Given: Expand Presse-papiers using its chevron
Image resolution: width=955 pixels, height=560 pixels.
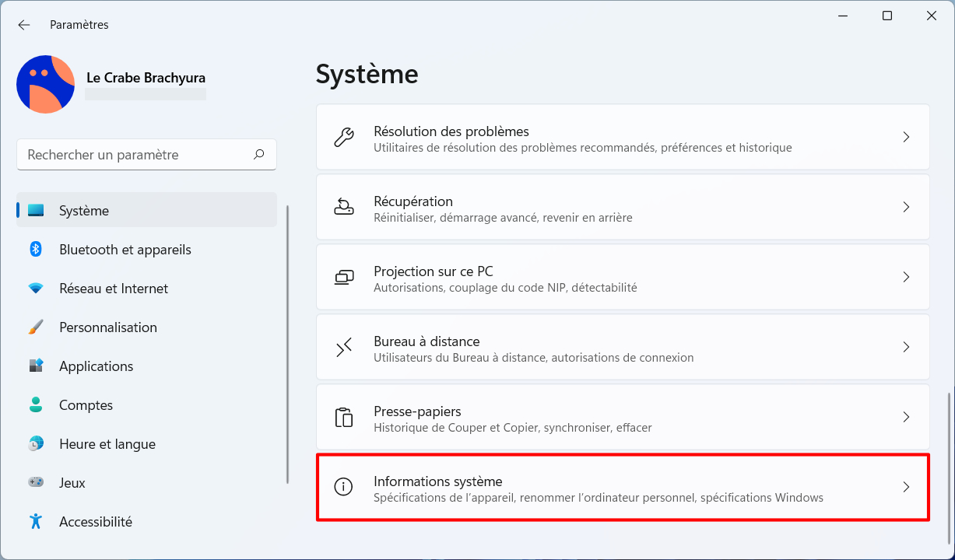Looking at the screenshot, I should pyautogui.click(x=906, y=417).
